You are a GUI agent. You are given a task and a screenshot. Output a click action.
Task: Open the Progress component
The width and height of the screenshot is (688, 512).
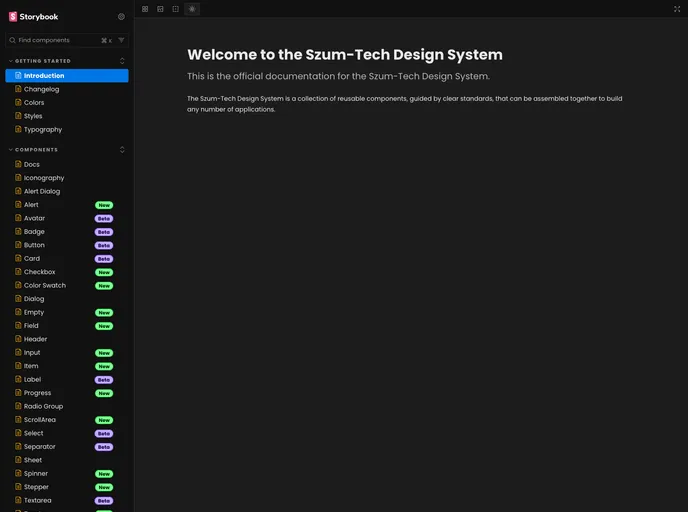coord(67,393)
